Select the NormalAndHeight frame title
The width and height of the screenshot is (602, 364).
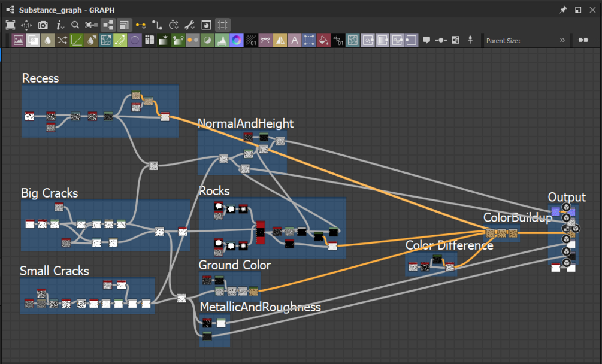[x=246, y=123]
